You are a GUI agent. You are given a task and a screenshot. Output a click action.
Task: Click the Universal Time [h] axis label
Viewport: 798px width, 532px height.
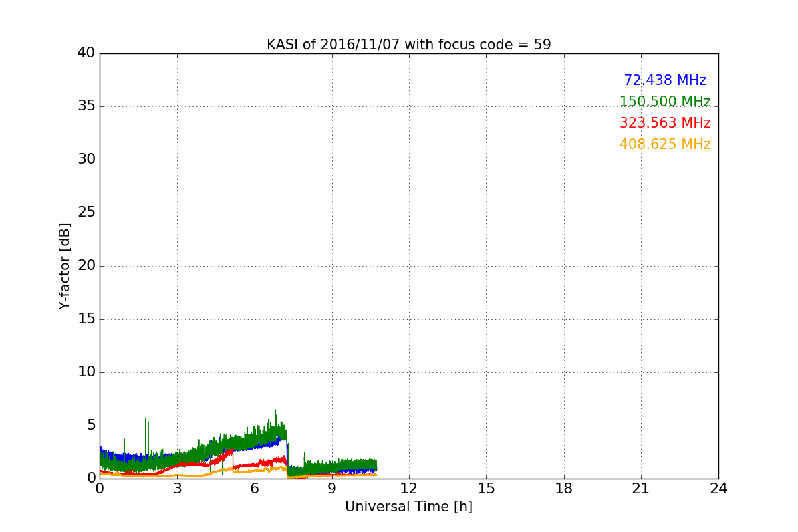[409, 507]
